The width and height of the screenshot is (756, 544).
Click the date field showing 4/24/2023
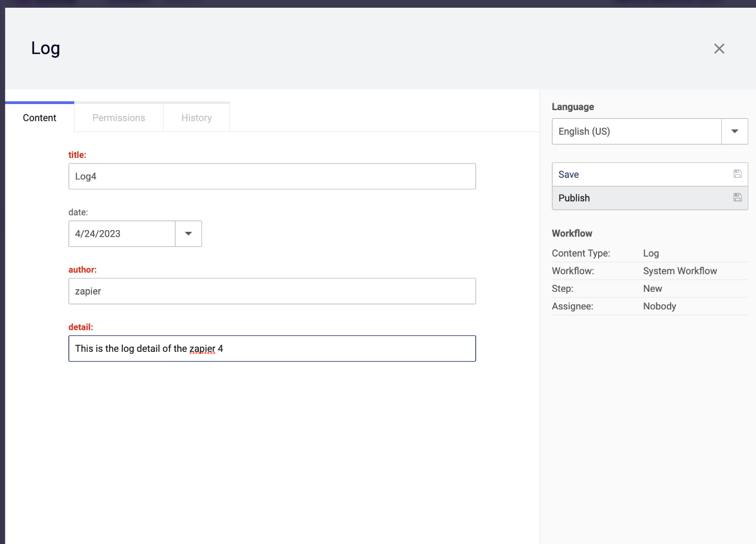coord(122,233)
